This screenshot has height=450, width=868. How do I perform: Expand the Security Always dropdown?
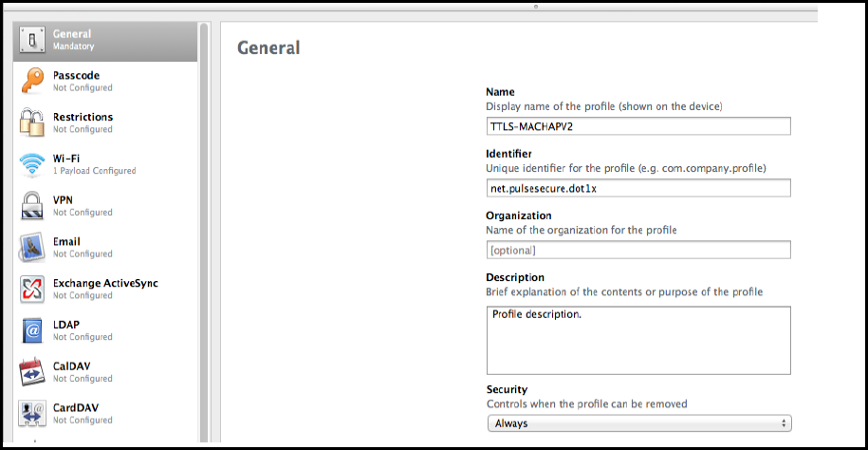click(x=638, y=423)
